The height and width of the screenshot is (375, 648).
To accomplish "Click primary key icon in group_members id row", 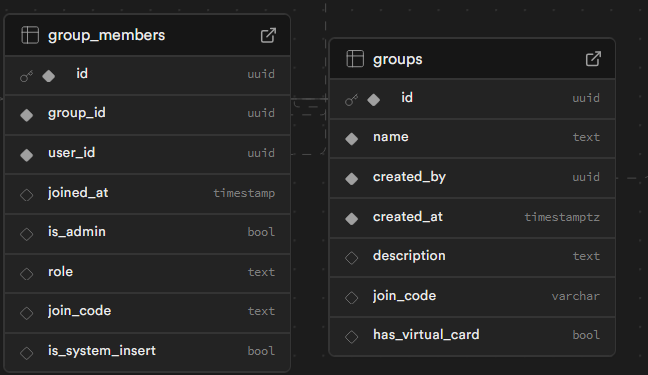I will [x=26, y=76].
